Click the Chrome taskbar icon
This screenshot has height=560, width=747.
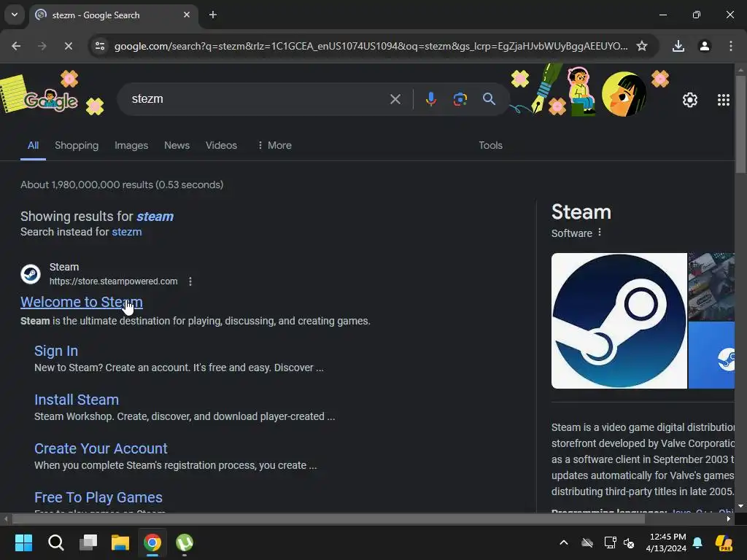pos(152,542)
